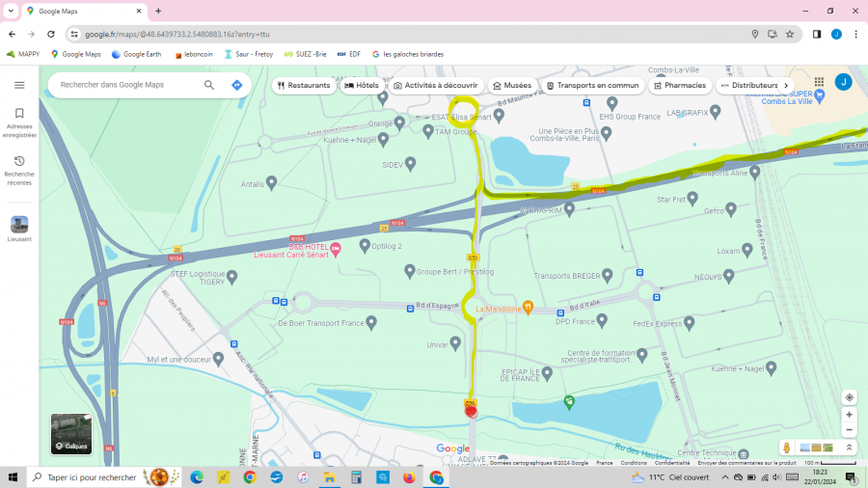
Task: Select the Restaurants category chip
Action: 304,85
